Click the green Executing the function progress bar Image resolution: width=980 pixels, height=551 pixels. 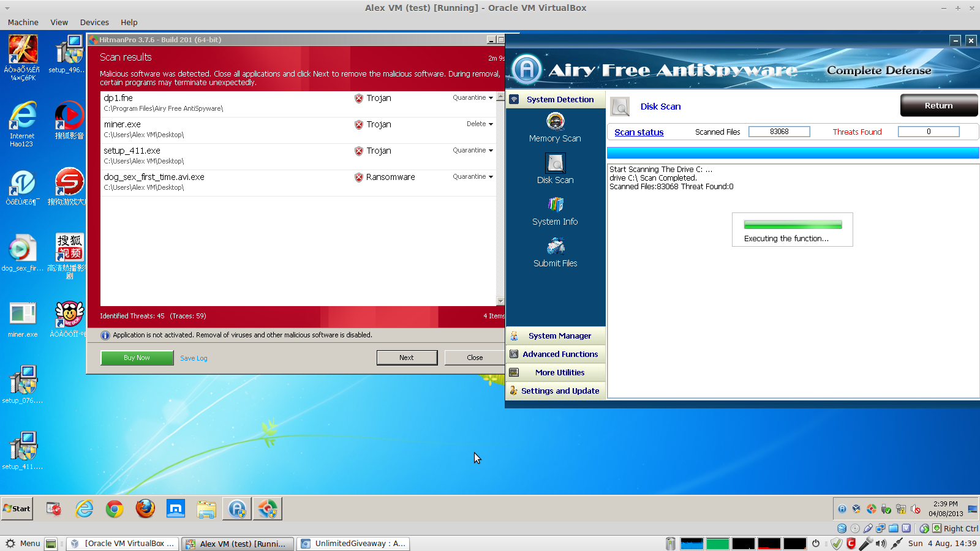[x=793, y=225]
